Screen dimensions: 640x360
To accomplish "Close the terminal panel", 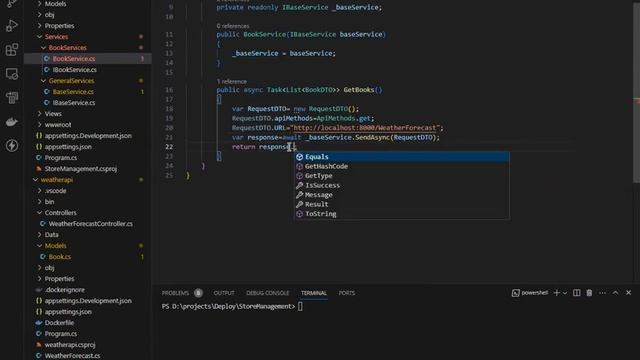I will coord(629,293).
